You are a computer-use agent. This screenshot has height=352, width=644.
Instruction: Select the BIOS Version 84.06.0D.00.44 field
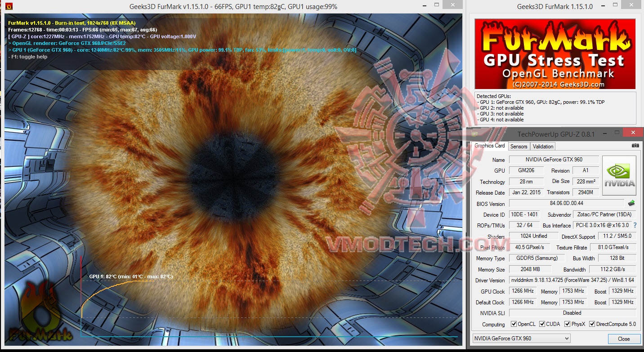(x=566, y=204)
